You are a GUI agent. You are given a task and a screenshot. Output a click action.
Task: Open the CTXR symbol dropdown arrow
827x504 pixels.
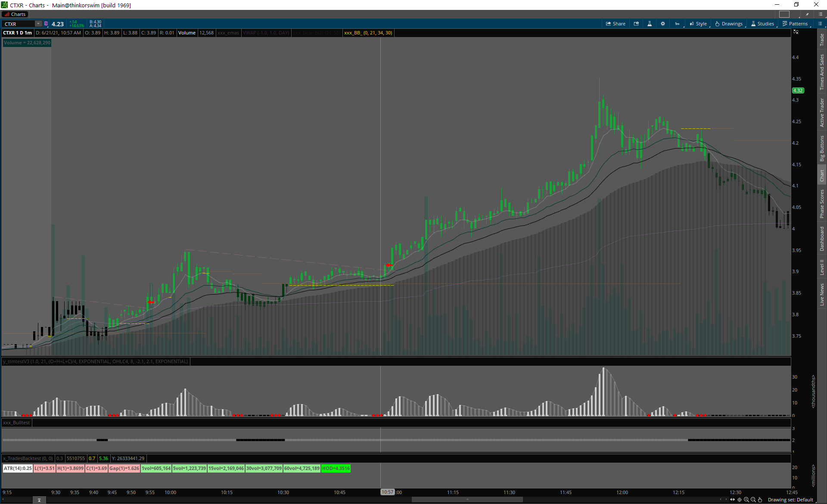coord(38,24)
